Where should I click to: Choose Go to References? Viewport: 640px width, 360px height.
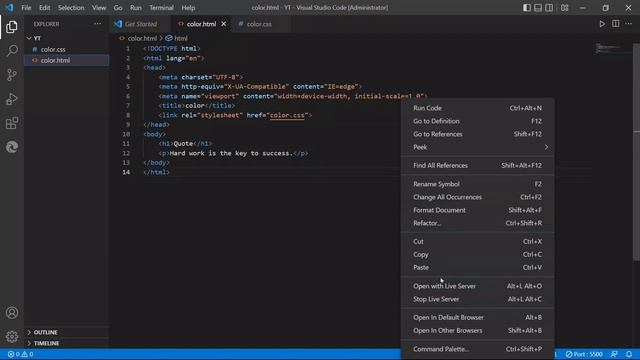point(477,134)
